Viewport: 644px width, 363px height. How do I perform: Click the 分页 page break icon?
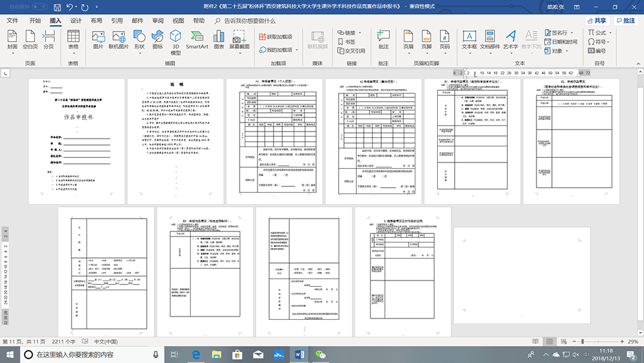pyautogui.click(x=49, y=39)
